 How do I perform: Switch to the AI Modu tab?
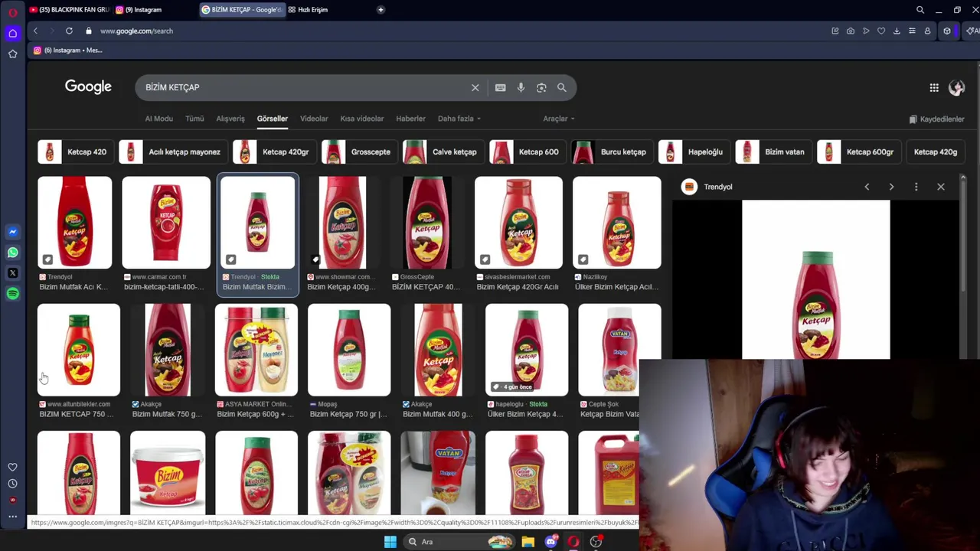(x=159, y=119)
